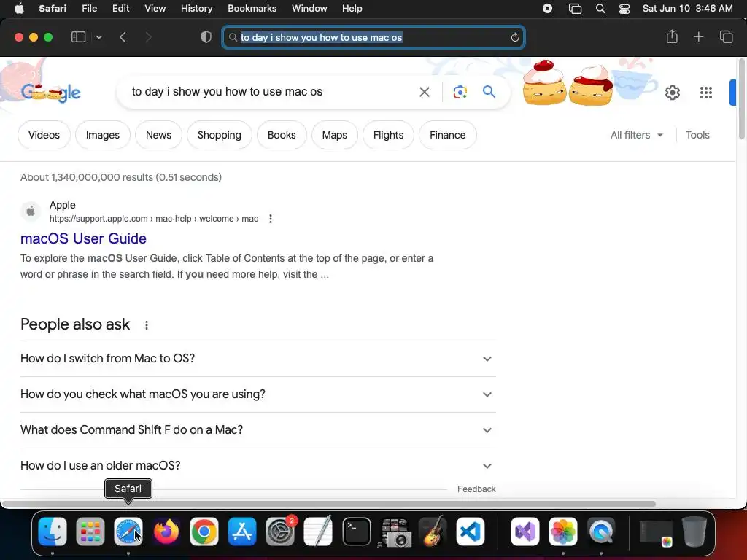Go back with the back arrow
The width and height of the screenshot is (747, 560).
[x=123, y=37]
